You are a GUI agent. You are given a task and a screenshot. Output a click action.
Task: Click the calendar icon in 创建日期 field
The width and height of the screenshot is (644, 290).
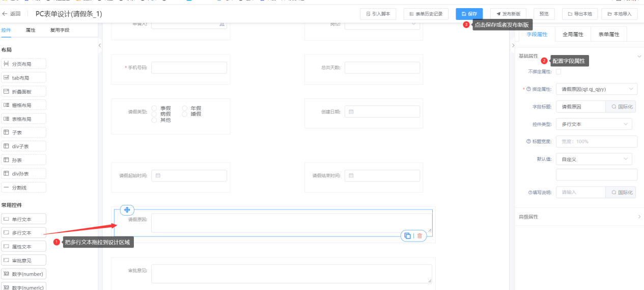pyautogui.click(x=351, y=112)
